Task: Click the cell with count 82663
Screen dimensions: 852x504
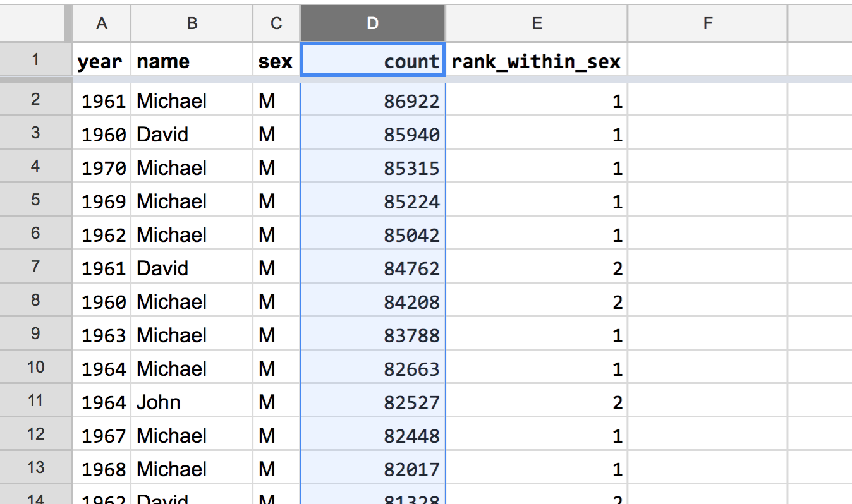Action: (x=373, y=368)
